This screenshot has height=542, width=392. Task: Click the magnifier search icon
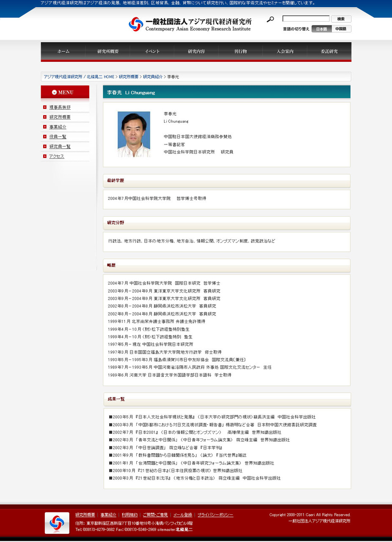point(270,19)
